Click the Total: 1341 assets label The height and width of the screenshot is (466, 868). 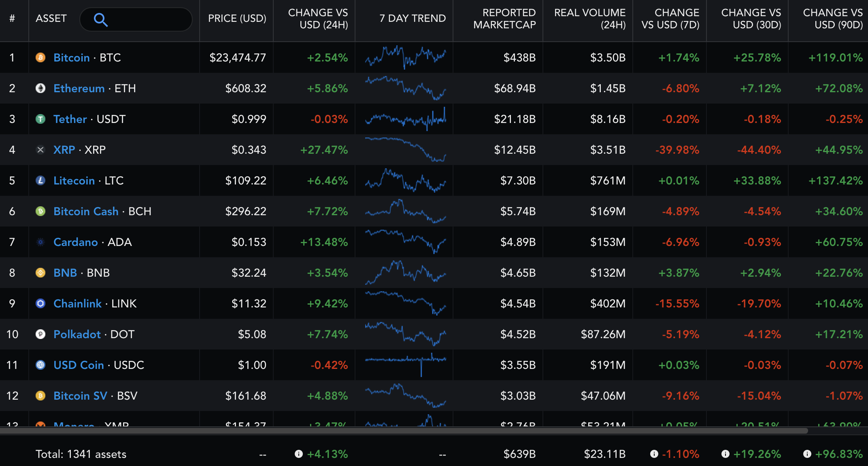coord(81,454)
